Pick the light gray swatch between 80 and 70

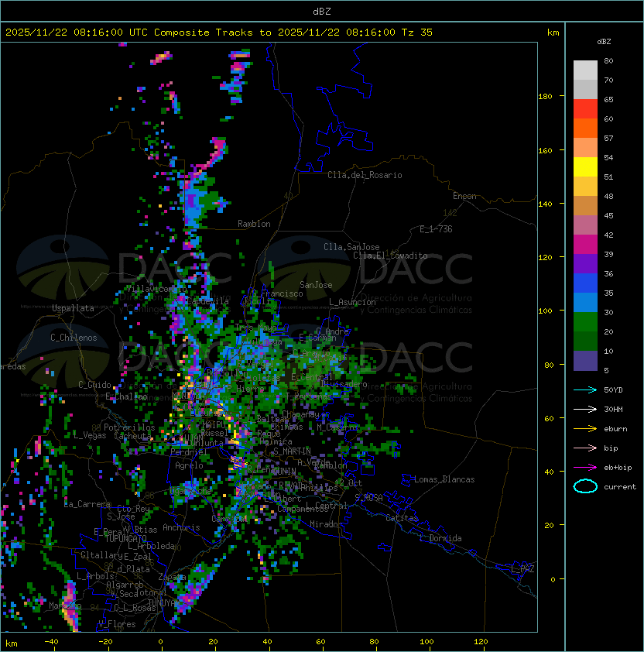(585, 70)
